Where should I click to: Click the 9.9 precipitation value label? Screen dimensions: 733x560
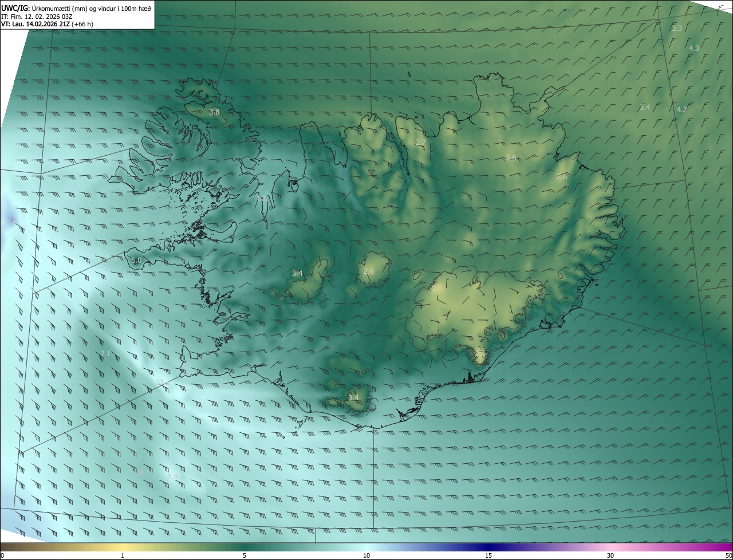coord(172,476)
